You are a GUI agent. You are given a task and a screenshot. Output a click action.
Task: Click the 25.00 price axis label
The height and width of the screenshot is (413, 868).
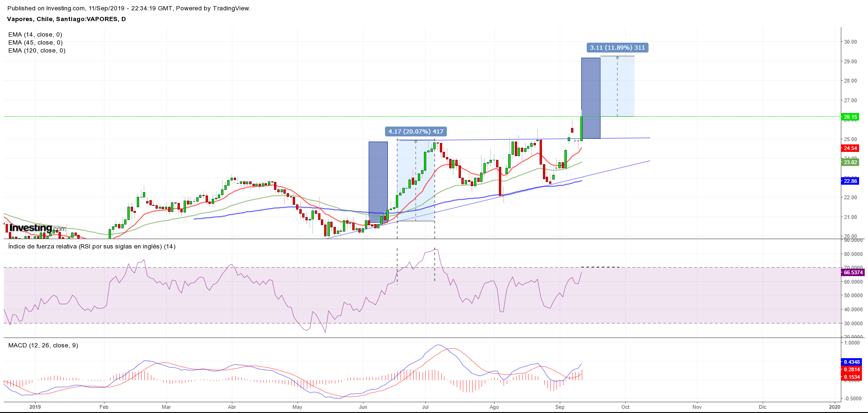click(x=850, y=139)
